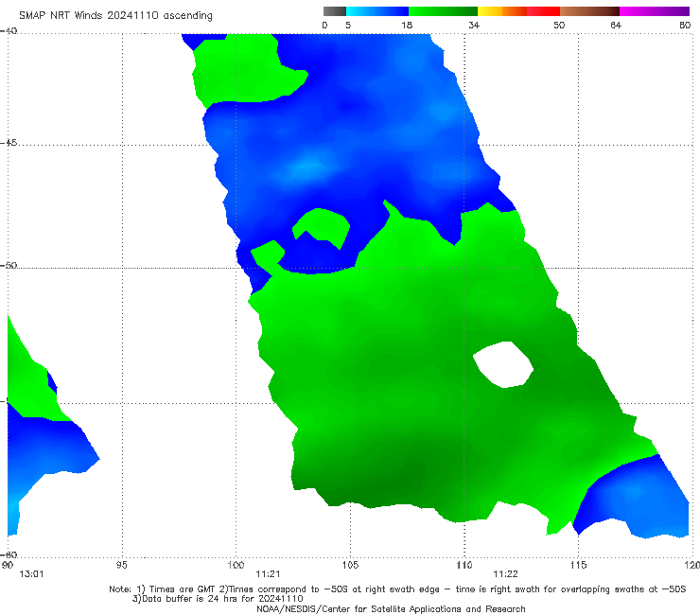This screenshot has width=700, height=615.
Task: Click the "100" longitude axis label
Action: coord(236,565)
